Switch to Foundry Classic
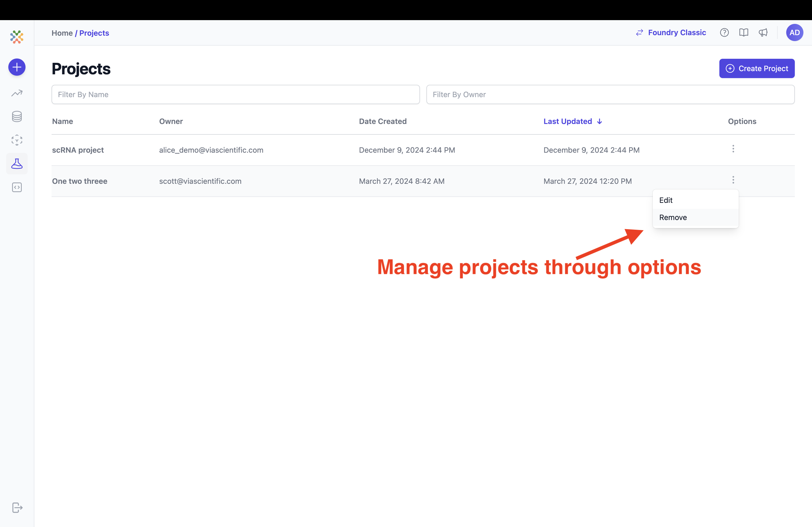 click(677, 32)
